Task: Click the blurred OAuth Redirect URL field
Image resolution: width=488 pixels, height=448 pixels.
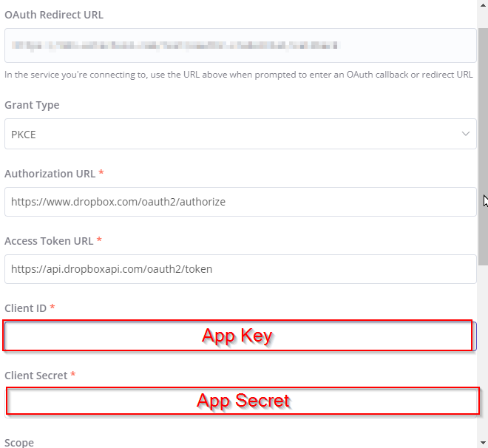Action: [x=240, y=45]
